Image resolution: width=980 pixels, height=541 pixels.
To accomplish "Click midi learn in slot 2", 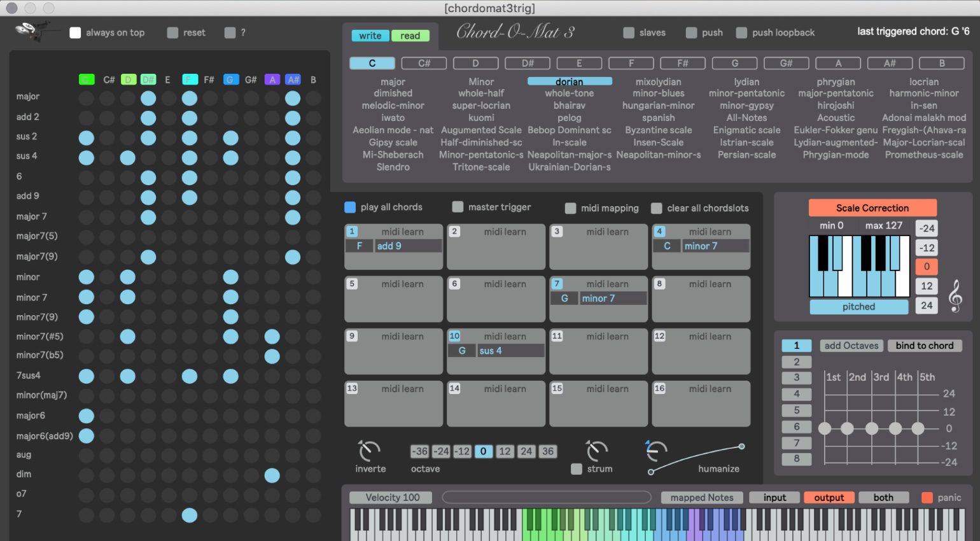I will (x=505, y=232).
